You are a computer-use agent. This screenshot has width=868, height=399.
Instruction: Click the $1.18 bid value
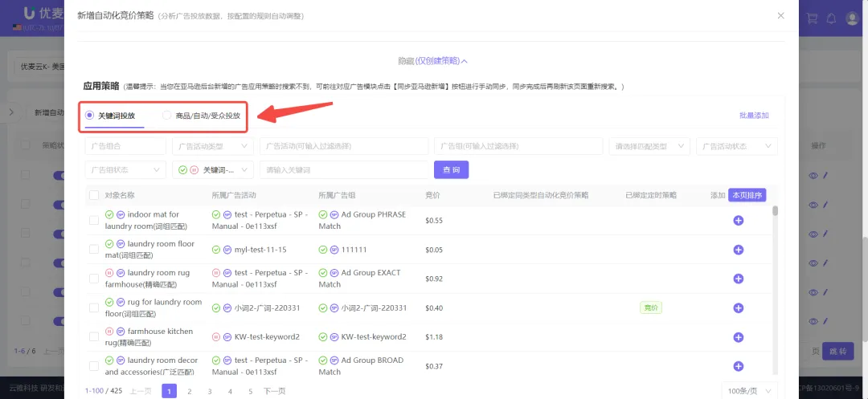(434, 337)
